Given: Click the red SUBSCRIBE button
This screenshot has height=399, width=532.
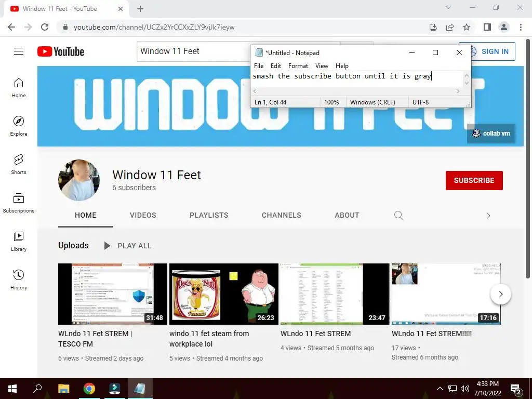Looking at the screenshot, I should point(474,180).
